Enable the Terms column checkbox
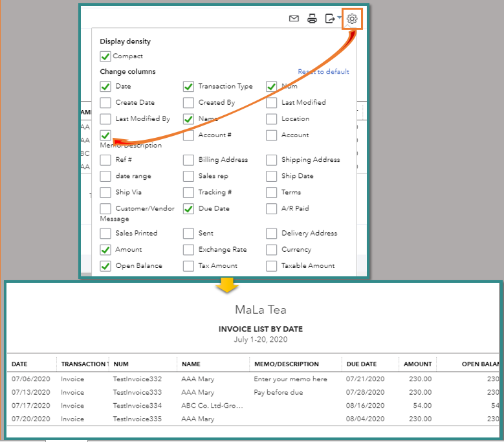The image size is (504, 442). [x=271, y=192]
